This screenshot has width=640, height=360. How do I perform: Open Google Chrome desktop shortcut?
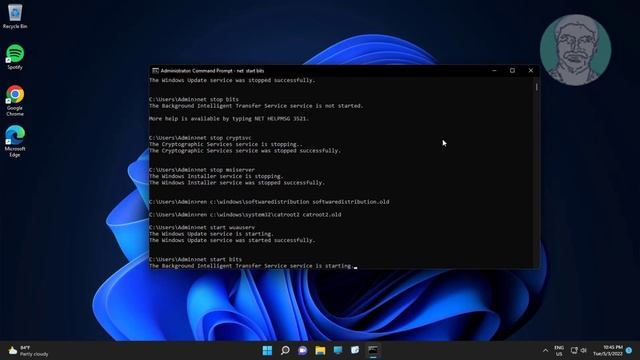coord(15,100)
